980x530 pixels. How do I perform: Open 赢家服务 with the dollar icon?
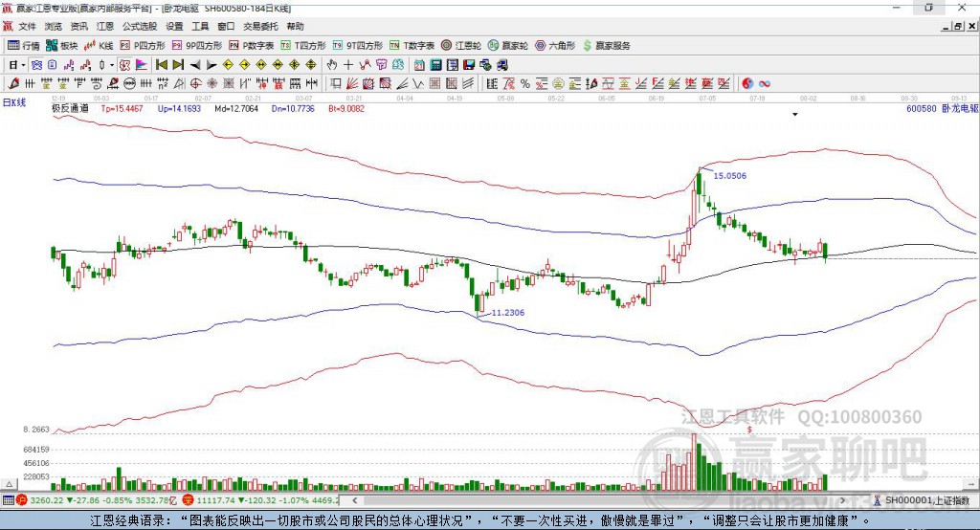[606, 46]
